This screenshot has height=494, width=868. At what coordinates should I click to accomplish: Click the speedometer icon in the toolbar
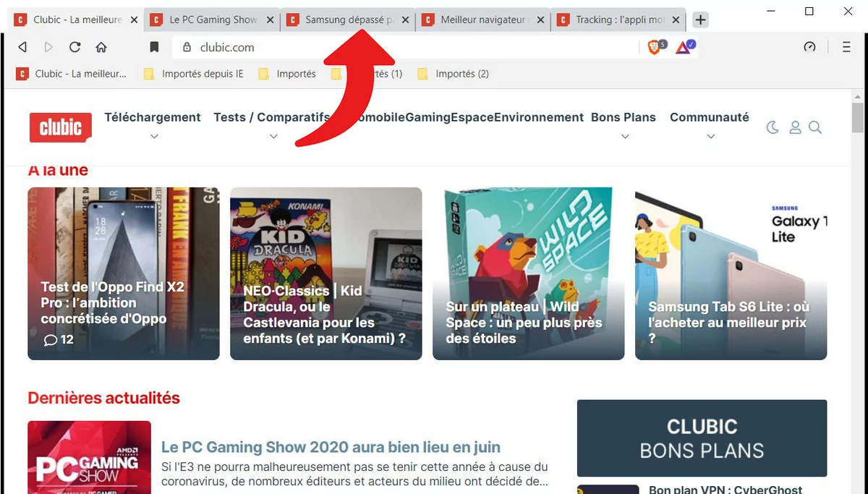[x=809, y=47]
